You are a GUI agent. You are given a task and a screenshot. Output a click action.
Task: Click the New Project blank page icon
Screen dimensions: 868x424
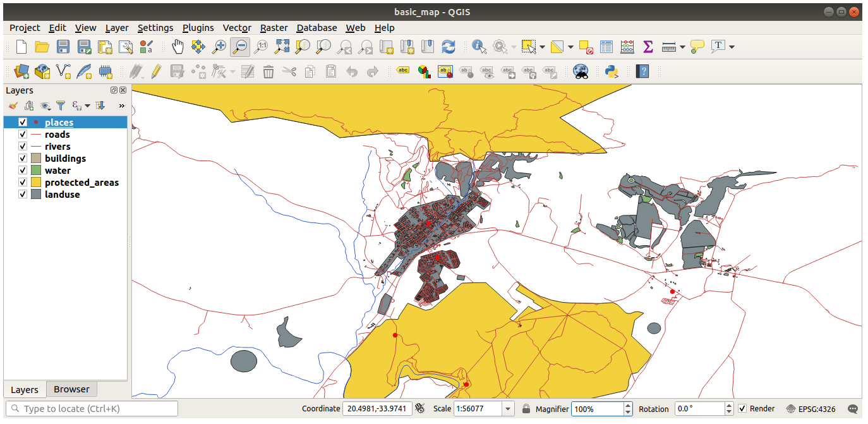click(21, 47)
